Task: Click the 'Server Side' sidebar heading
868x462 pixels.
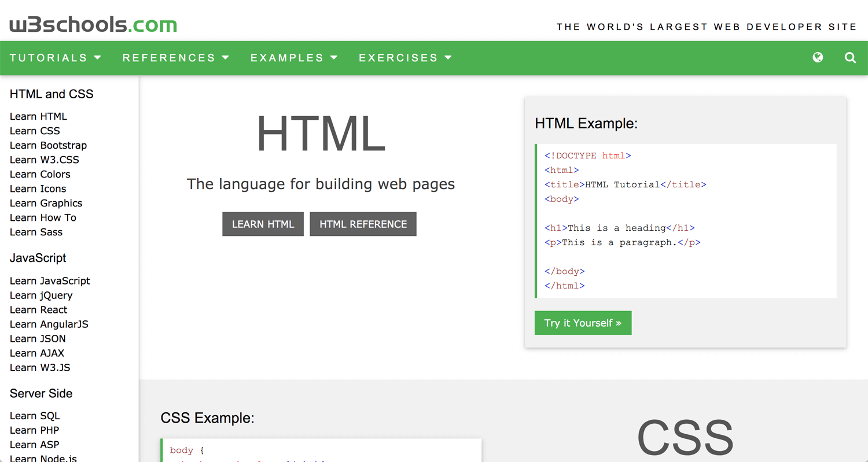Action: [x=41, y=394]
